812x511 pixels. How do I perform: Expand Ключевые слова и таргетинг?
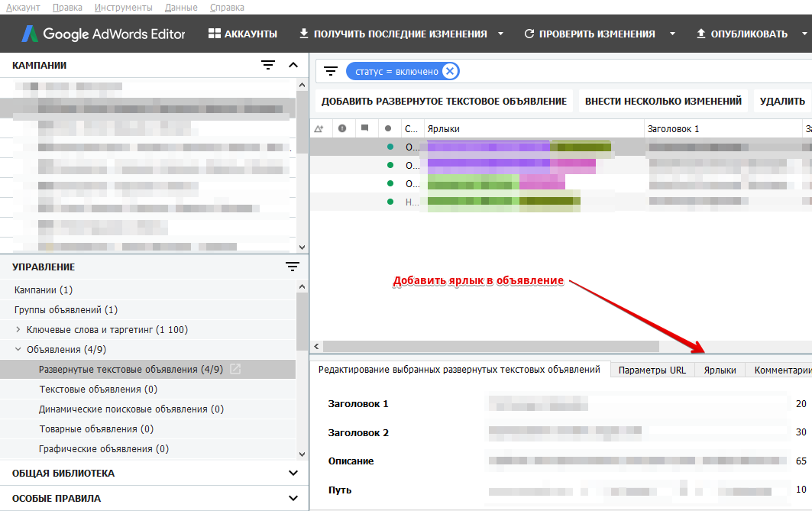click(x=18, y=329)
